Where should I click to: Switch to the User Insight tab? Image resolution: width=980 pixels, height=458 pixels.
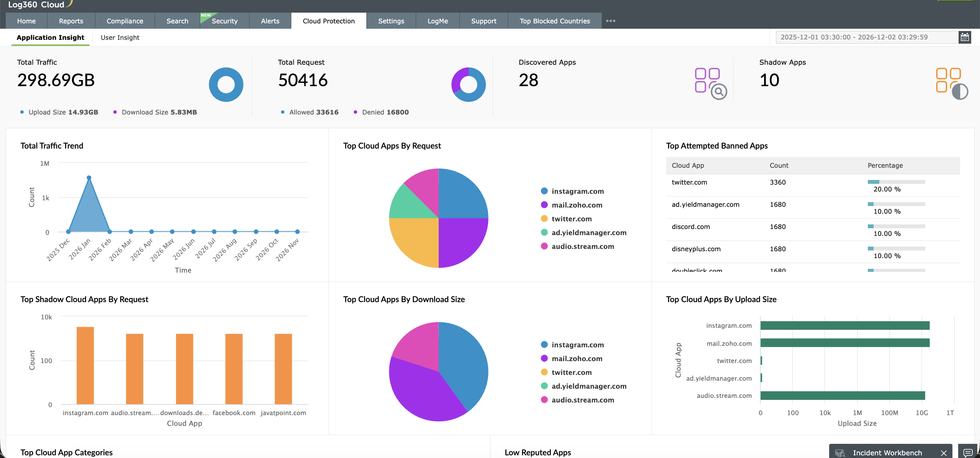point(120,37)
